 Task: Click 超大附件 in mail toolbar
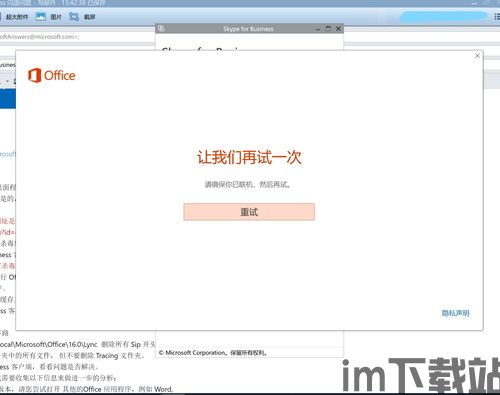click(x=17, y=17)
